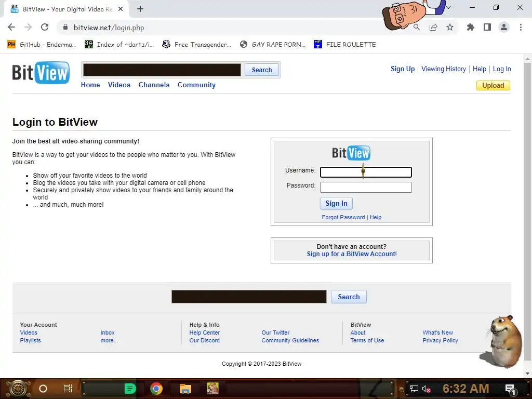The width and height of the screenshot is (532, 399).
Task: Open the Terms of Use link
Action: pyautogui.click(x=367, y=340)
